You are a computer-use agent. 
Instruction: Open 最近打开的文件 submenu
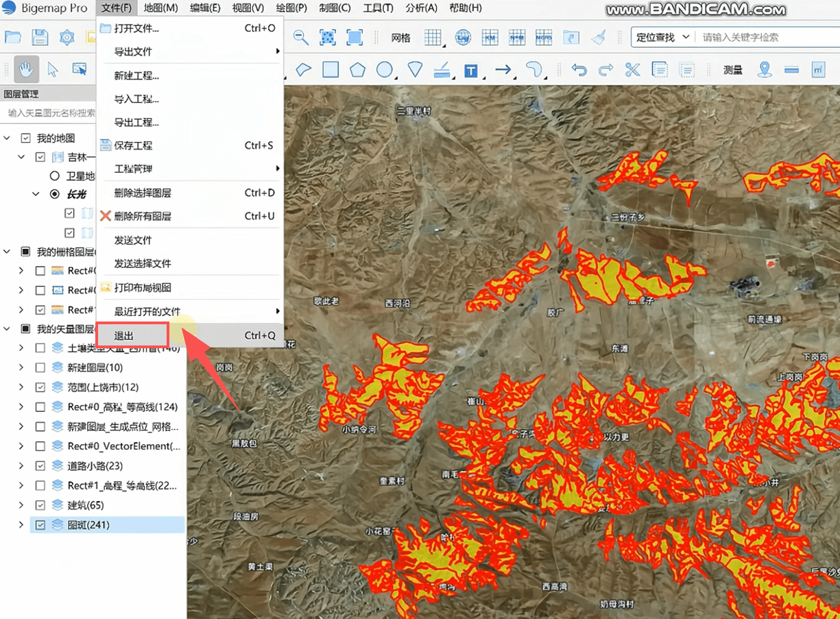(x=189, y=311)
